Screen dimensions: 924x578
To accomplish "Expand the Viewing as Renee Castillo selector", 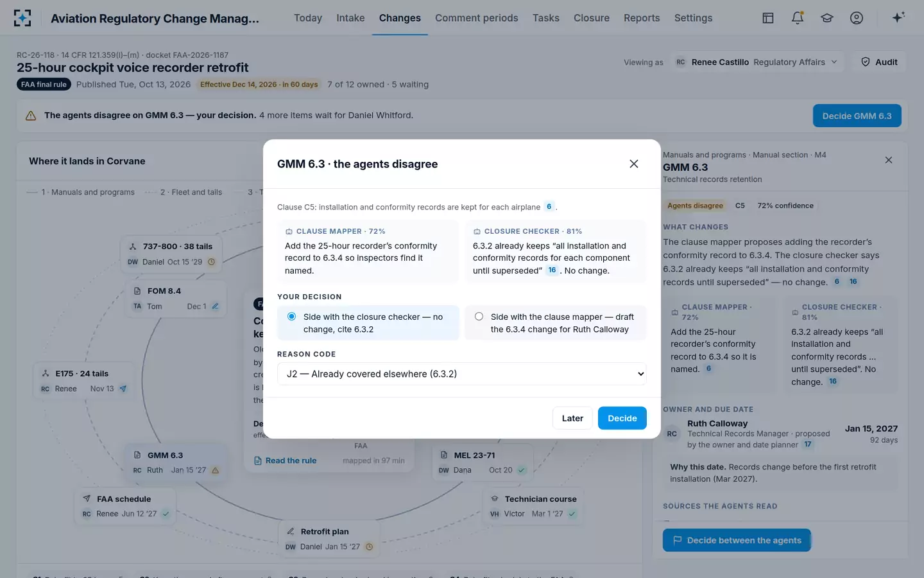I will tap(757, 62).
